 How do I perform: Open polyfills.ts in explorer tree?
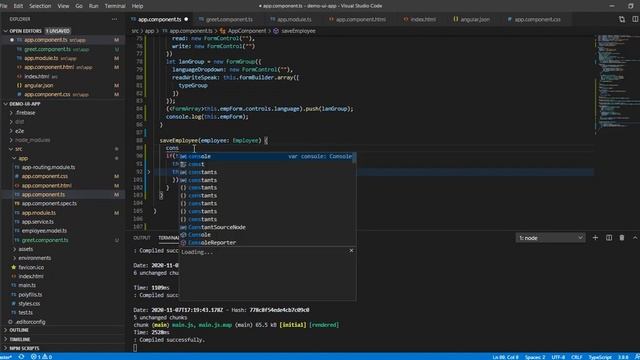30,294
